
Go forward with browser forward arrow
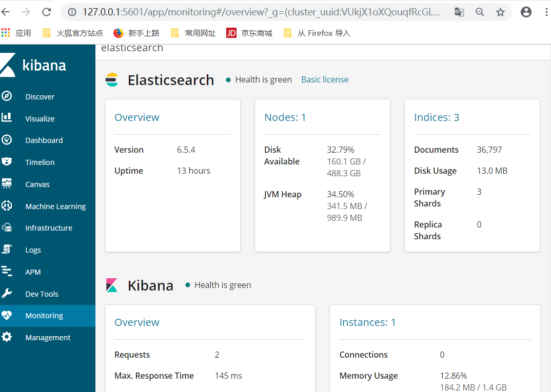(x=26, y=12)
